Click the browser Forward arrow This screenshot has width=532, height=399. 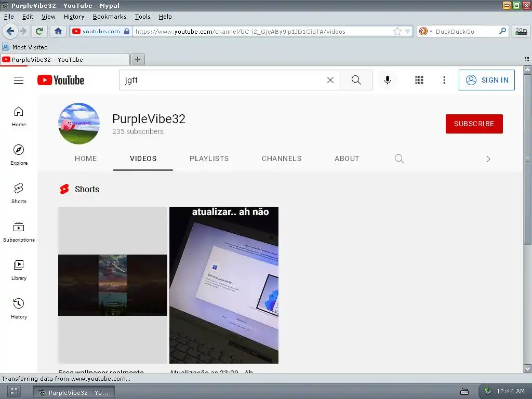pyautogui.click(x=23, y=32)
